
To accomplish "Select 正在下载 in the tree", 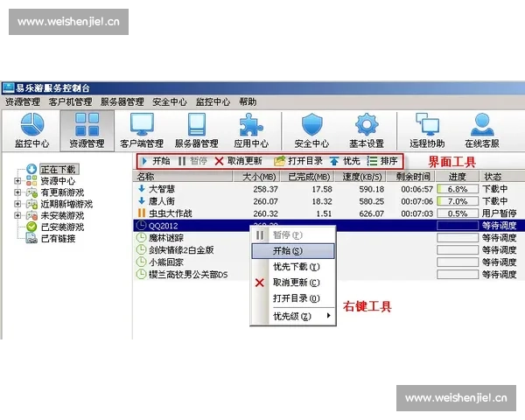I will 59,169.
